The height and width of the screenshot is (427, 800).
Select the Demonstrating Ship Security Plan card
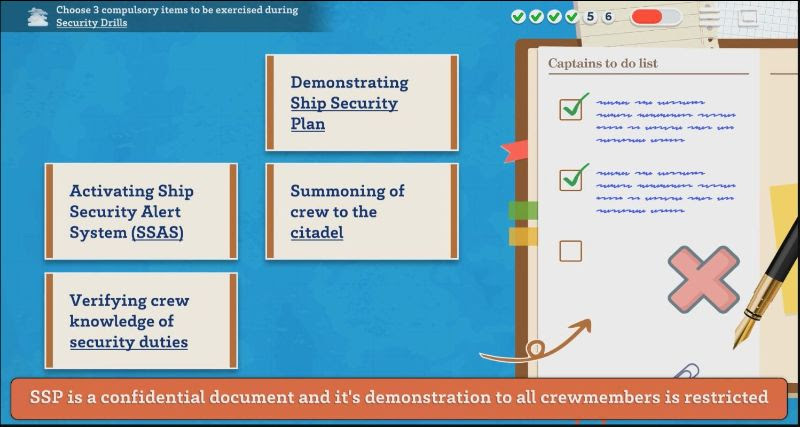click(361, 103)
